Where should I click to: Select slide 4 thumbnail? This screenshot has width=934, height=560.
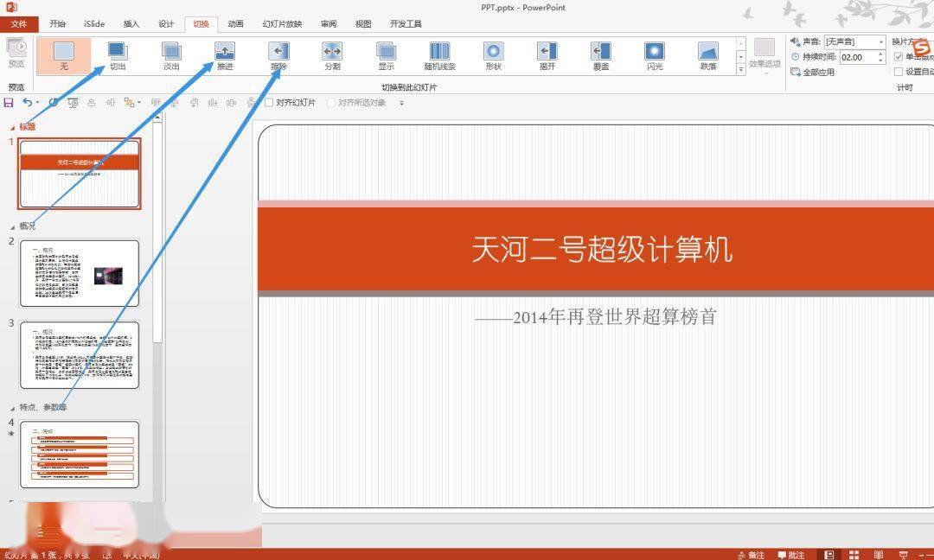[80, 454]
